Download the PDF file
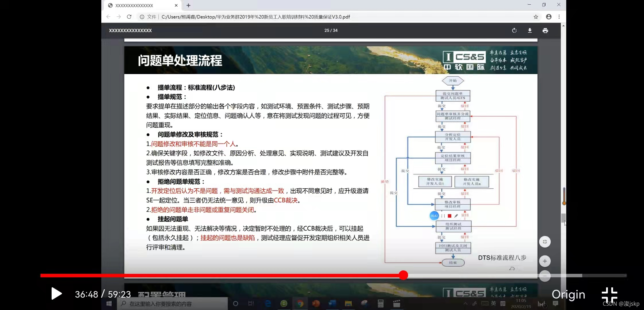This screenshot has height=310, width=644. click(530, 30)
